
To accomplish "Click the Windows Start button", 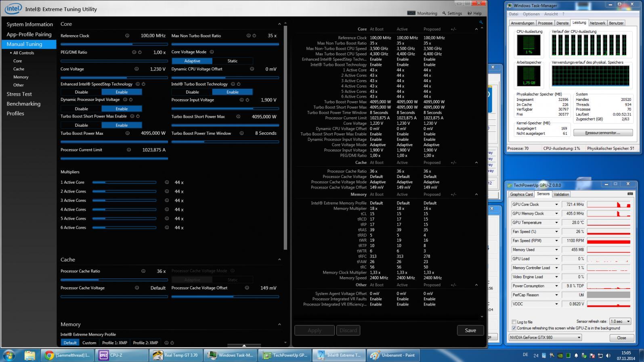I will pyautogui.click(x=8, y=355).
